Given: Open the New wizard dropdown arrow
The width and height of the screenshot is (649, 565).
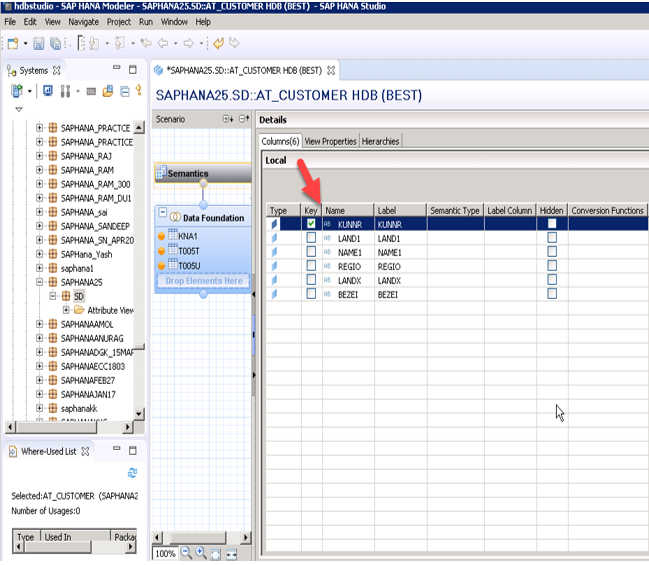Looking at the screenshot, I should [25, 43].
